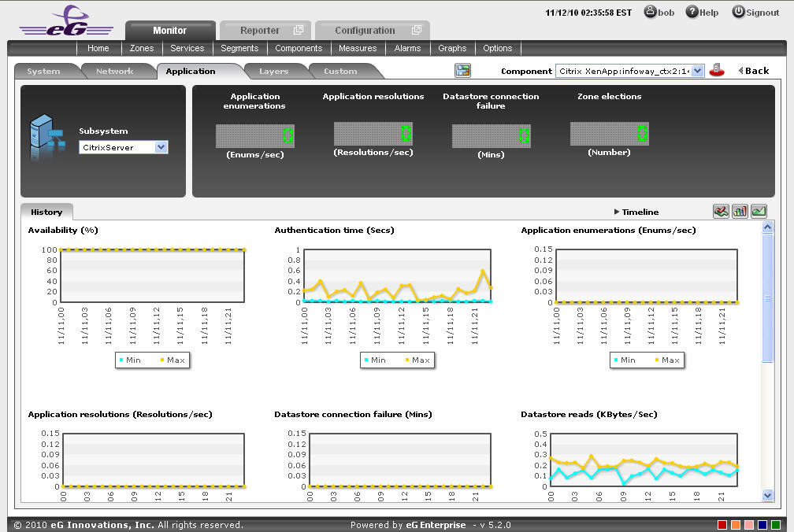Click the Signout link text
This screenshot has width=794, height=532.
click(x=762, y=13)
